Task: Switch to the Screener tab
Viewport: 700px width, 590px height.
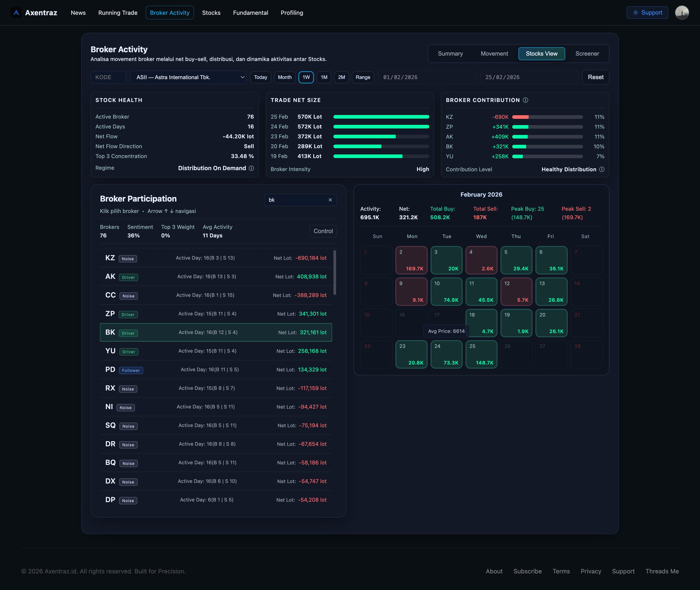Action: point(587,54)
